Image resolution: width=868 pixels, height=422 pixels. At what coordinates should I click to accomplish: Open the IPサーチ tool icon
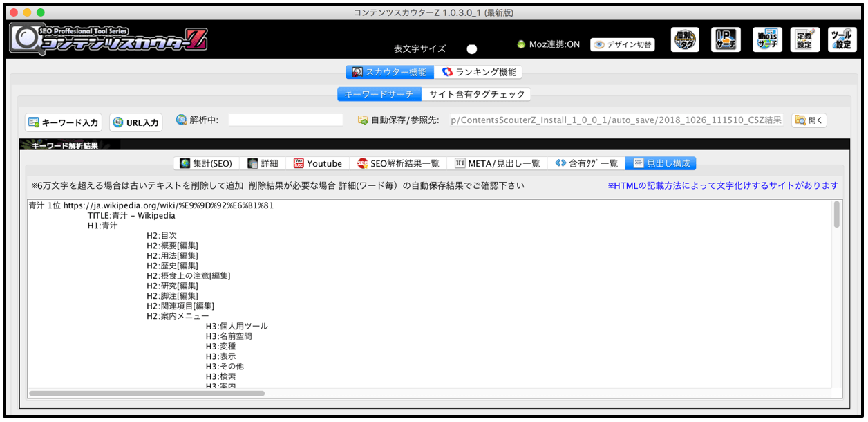click(x=726, y=39)
